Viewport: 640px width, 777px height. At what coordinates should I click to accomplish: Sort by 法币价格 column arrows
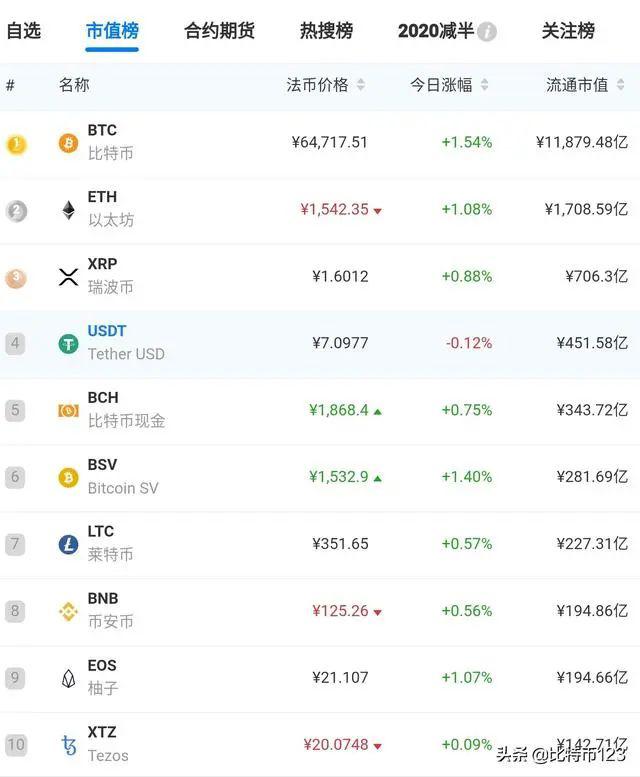[x=361, y=86]
